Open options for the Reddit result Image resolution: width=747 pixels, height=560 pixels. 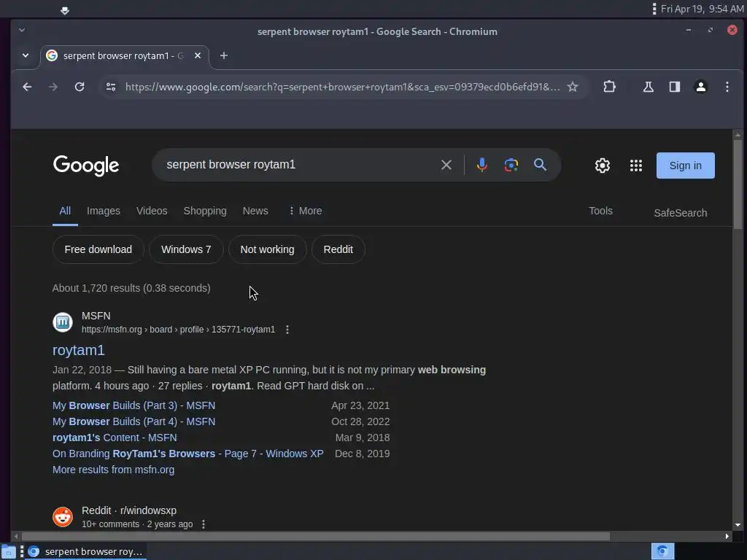(x=204, y=524)
